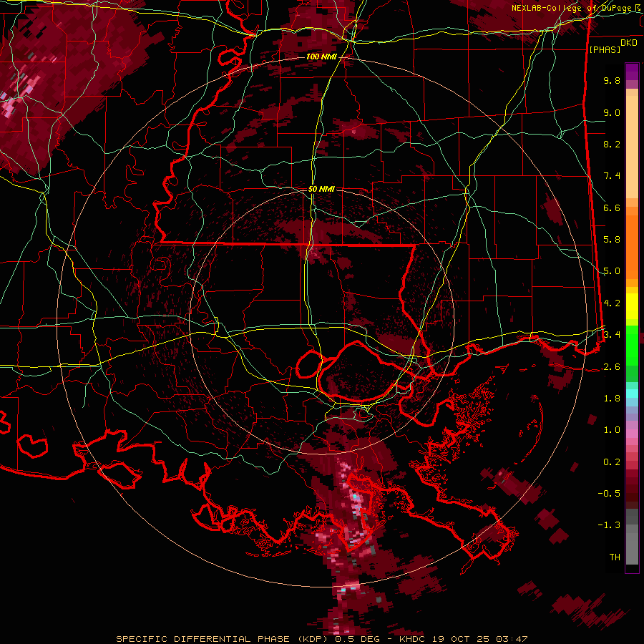Select the 5.8 value on the scale

coord(612,240)
